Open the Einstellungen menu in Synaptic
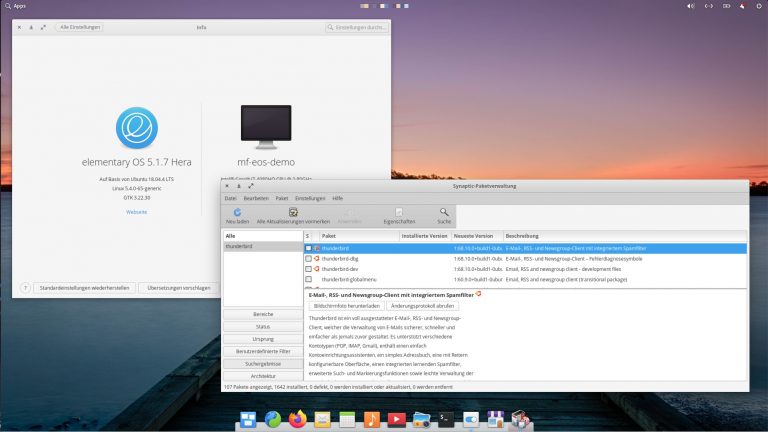The width and height of the screenshot is (768, 432). coord(310,198)
